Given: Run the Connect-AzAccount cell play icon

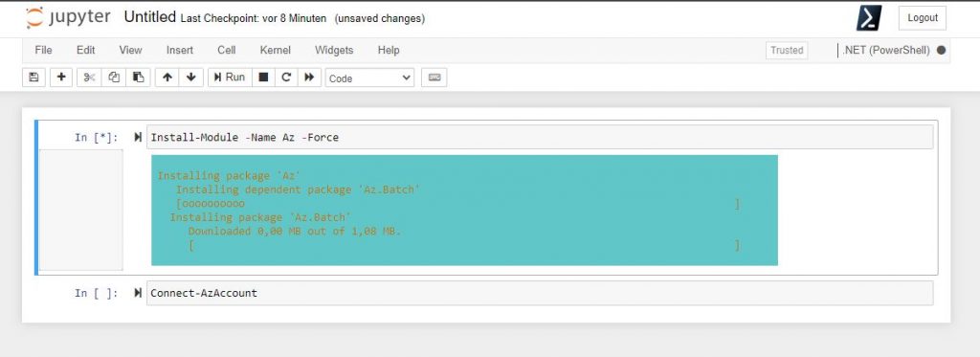Looking at the screenshot, I should [x=138, y=293].
